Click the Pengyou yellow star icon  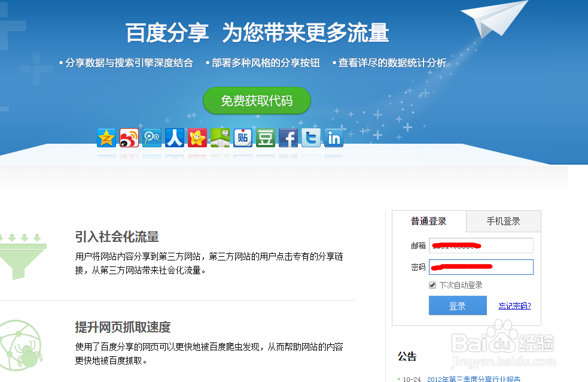[197, 138]
